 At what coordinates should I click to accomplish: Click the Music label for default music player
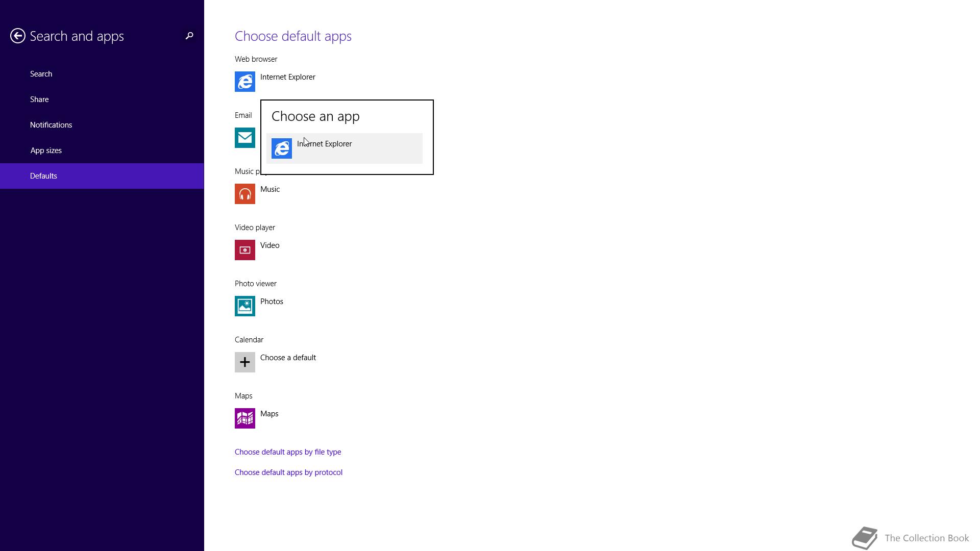click(x=270, y=189)
